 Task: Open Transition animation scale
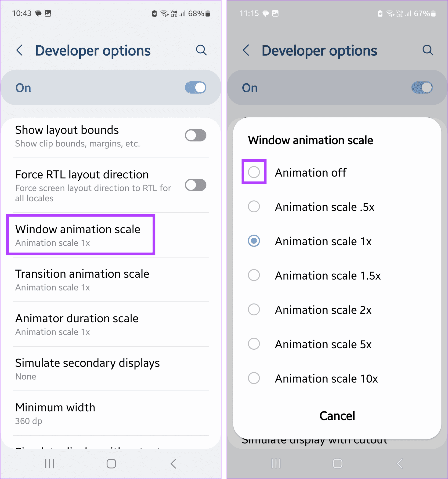(x=82, y=279)
